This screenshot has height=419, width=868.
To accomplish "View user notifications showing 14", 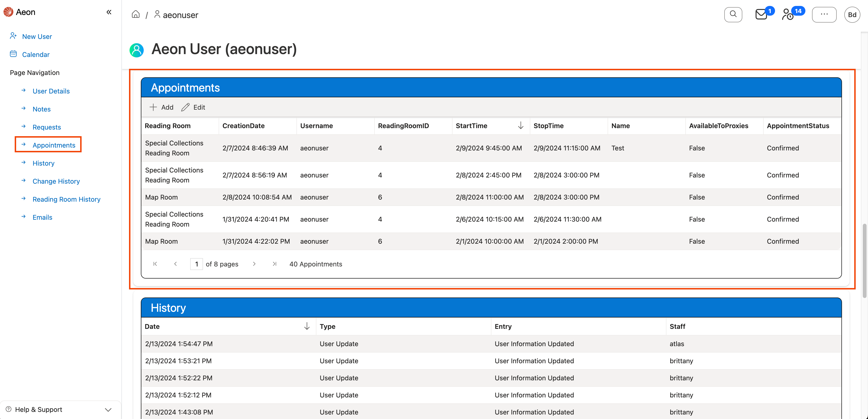I will (x=788, y=14).
